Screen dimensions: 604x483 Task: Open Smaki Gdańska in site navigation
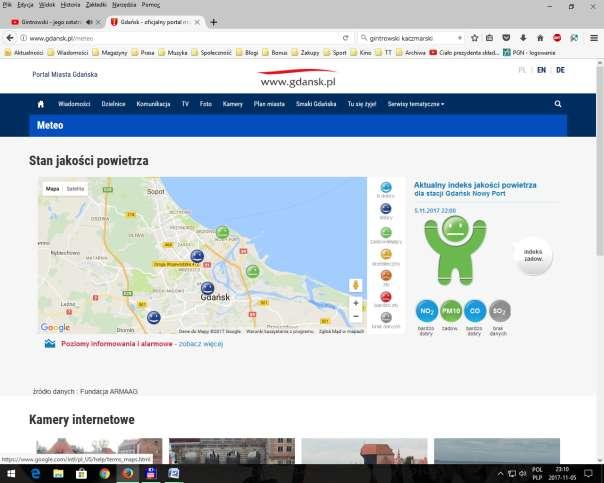[x=316, y=104]
